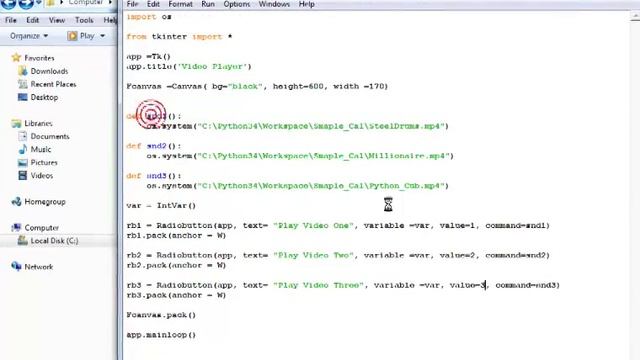Screen dimensions: 640x360
Task: Click the Libraries icon
Action: click(16, 123)
